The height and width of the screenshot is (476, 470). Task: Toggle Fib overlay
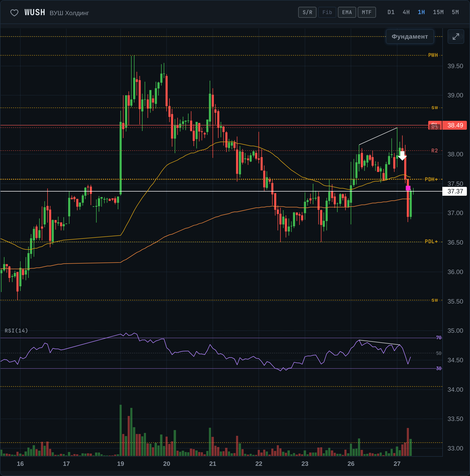327,12
